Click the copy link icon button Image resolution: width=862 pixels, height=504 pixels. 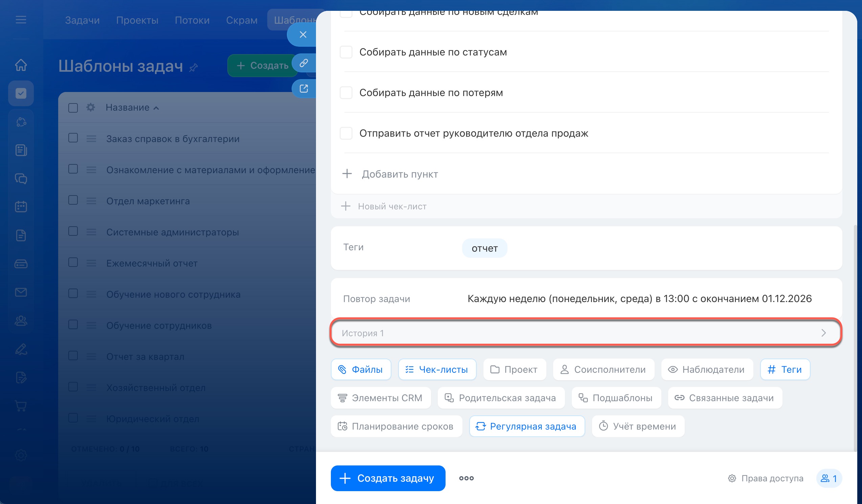point(303,63)
